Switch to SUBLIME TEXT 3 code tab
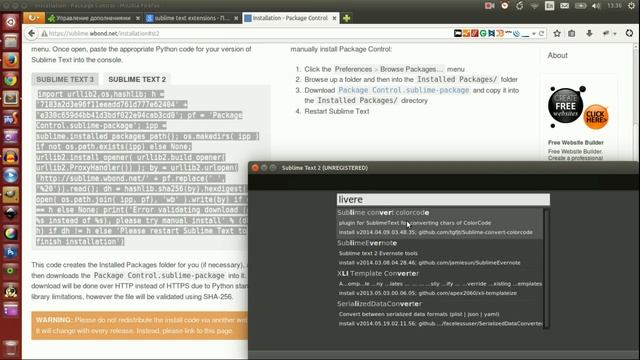This screenshot has height=360, width=640. [65, 79]
